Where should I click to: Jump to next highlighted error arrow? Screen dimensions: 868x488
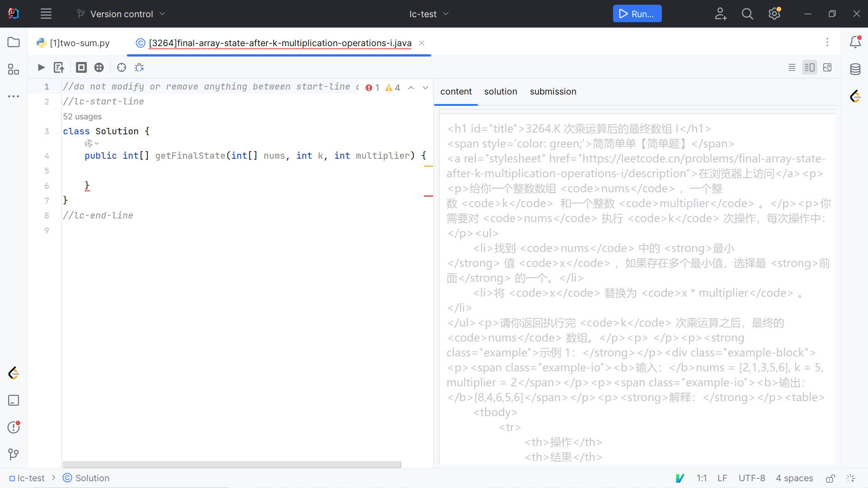coord(425,88)
